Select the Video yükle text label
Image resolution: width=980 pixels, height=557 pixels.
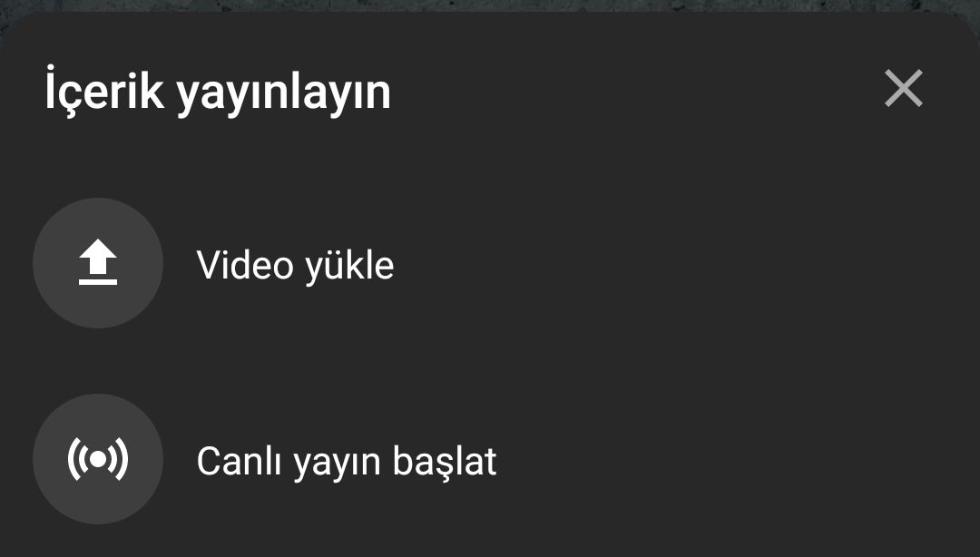click(295, 265)
